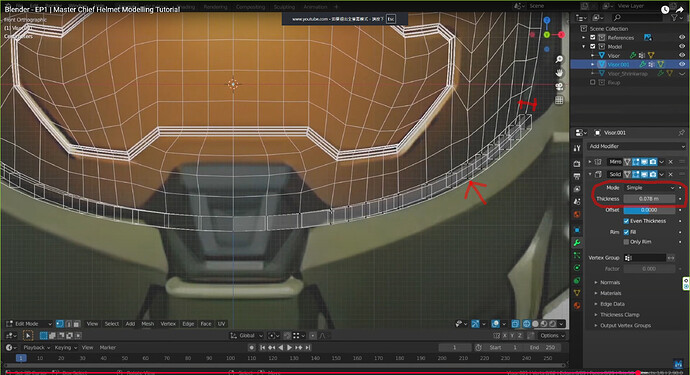Open the Material properties tab icon
690x375 pixels.
[577, 305]
